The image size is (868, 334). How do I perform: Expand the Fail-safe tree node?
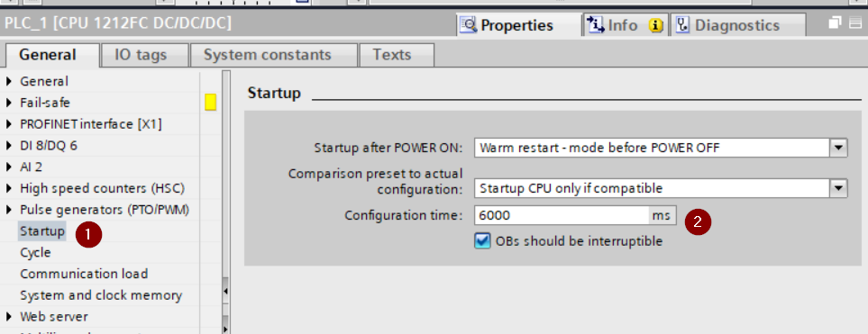tap(8, 103)
